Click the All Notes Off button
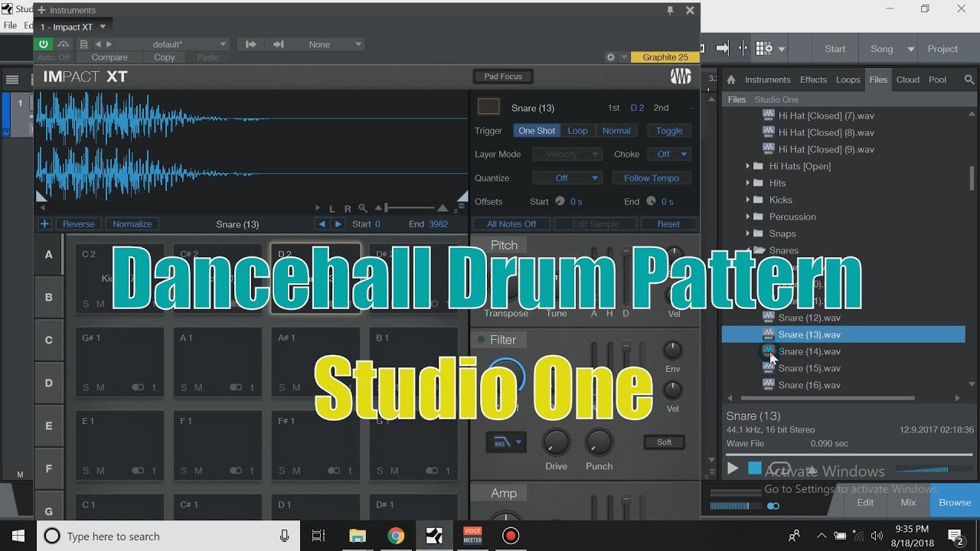The image size is (980, 551). [x=511, y=224]
